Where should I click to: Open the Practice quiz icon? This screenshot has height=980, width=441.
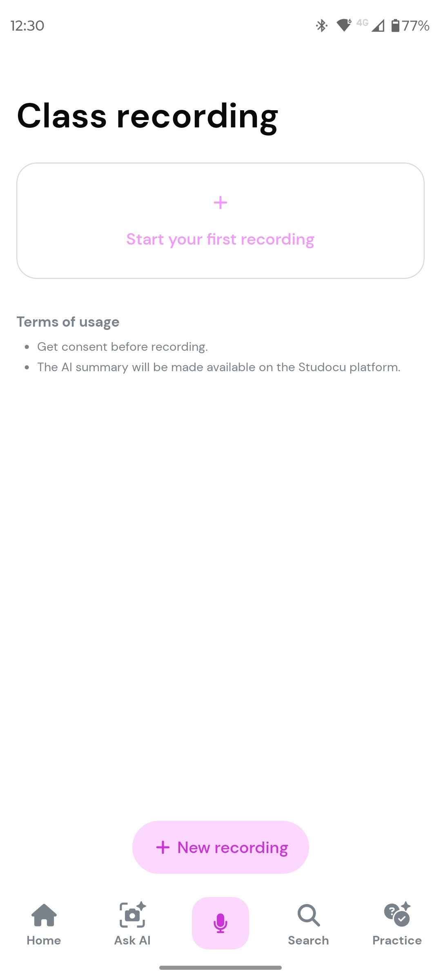coord(397,914)
